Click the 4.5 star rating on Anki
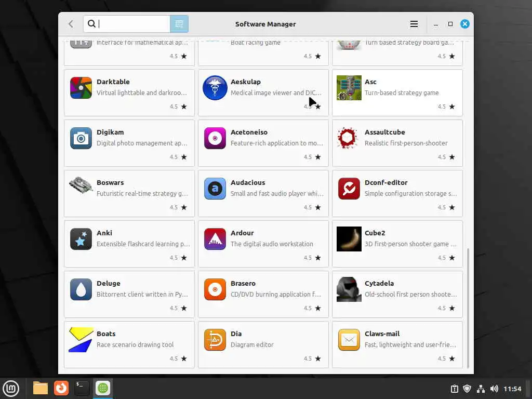532x399 pixels. click(178, 258)
